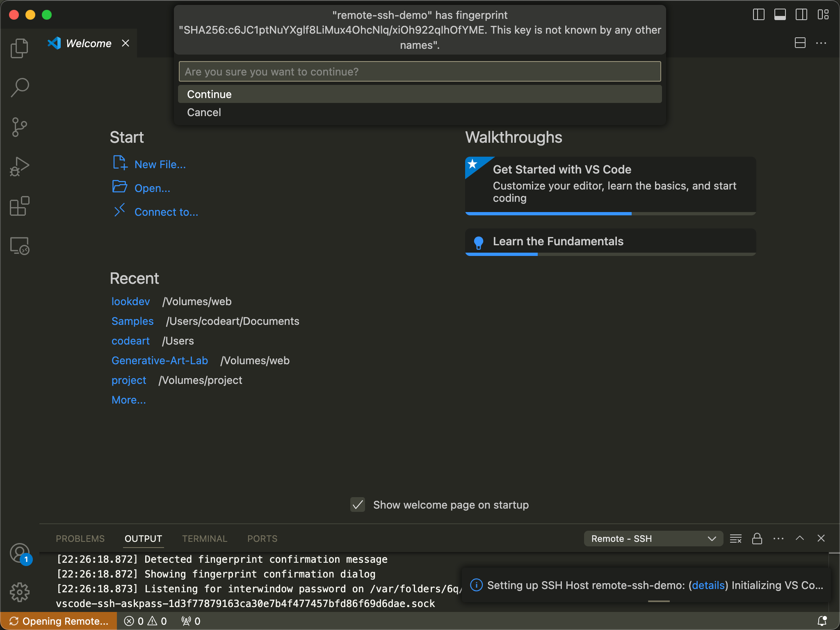Screen dimensions: 840x630
Task: Open the Manage gear icon
Action: pyautogui.click(x=19, y=592)
